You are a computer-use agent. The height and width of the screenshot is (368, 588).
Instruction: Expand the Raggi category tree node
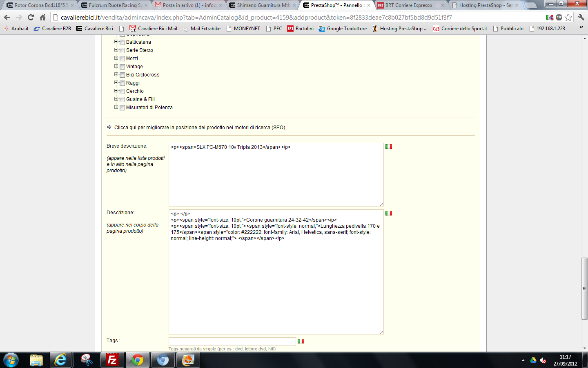pos(116,83)
